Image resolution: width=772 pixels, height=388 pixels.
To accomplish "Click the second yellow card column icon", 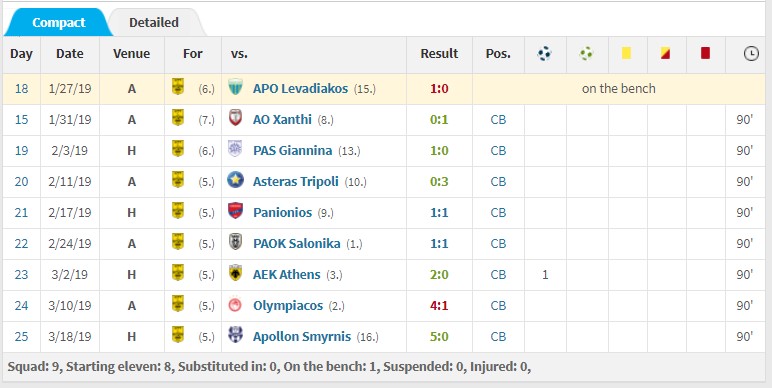I will [666, 53].
